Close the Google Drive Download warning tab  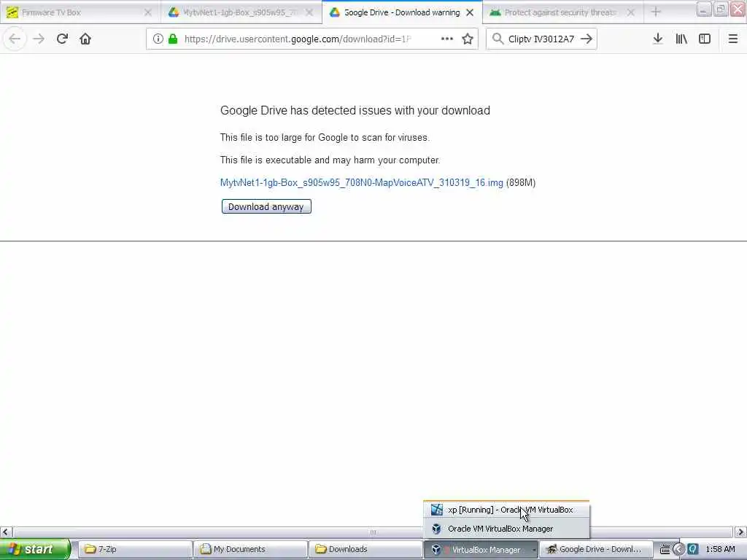[x=470, y=12]
